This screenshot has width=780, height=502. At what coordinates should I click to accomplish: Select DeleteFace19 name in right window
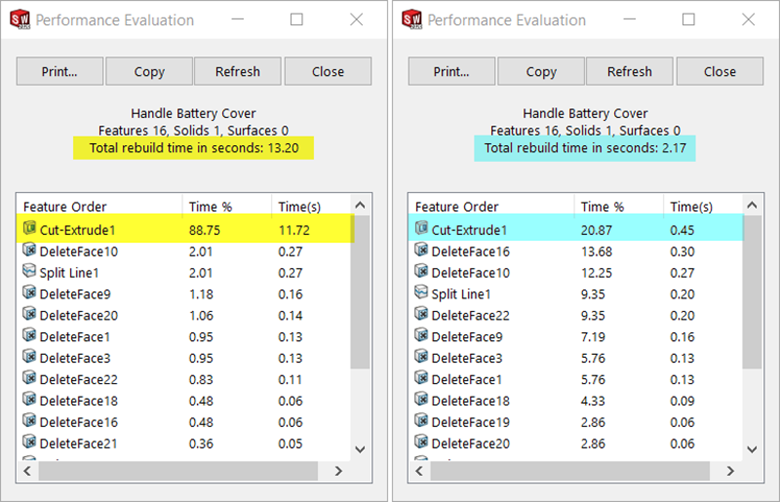click(471, 422)
